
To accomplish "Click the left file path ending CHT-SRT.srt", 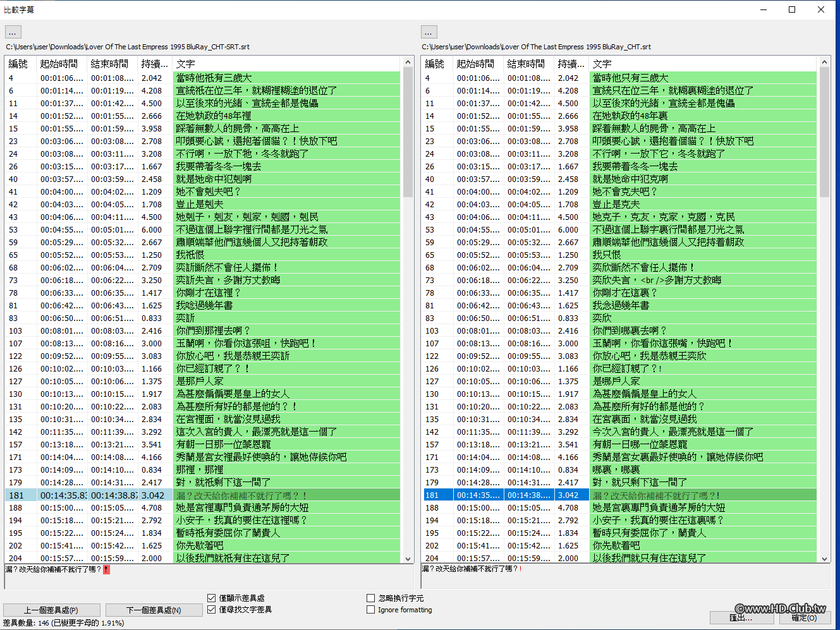I will pos(128,47).
